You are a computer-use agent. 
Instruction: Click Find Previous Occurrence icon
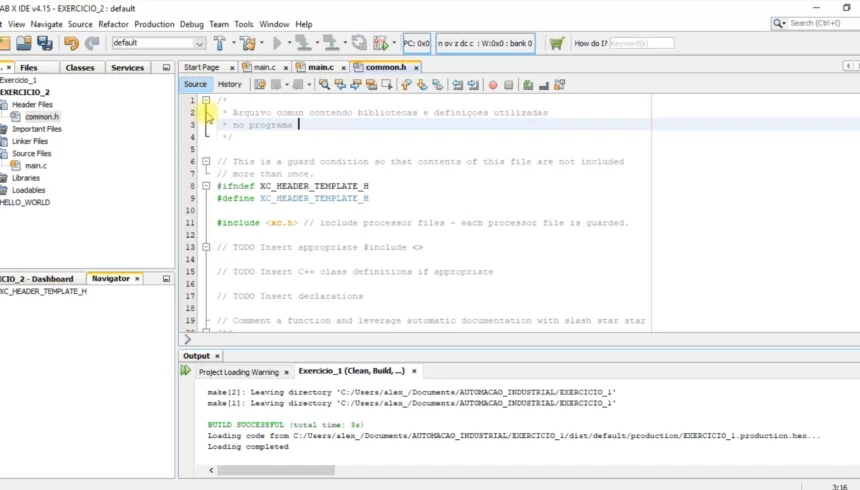(340, 85)
